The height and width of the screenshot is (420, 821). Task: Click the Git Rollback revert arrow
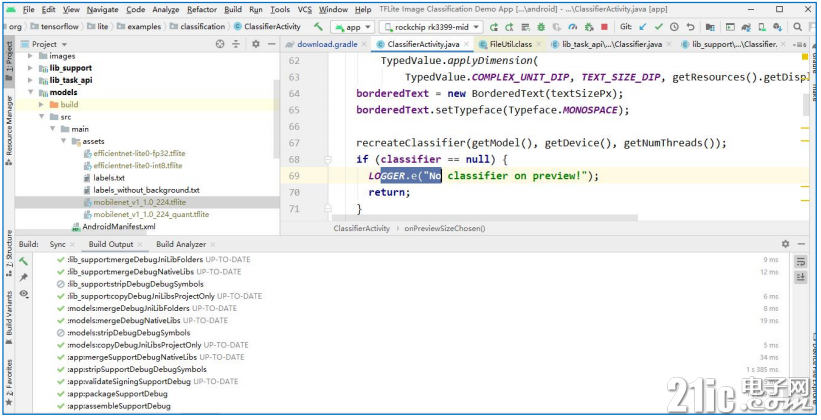coord(690,27)
